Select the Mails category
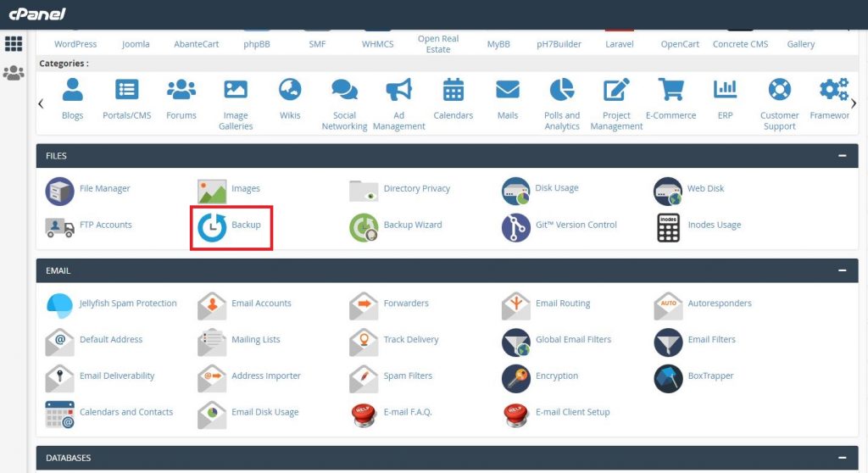The image size is (868, 473). 508,99
